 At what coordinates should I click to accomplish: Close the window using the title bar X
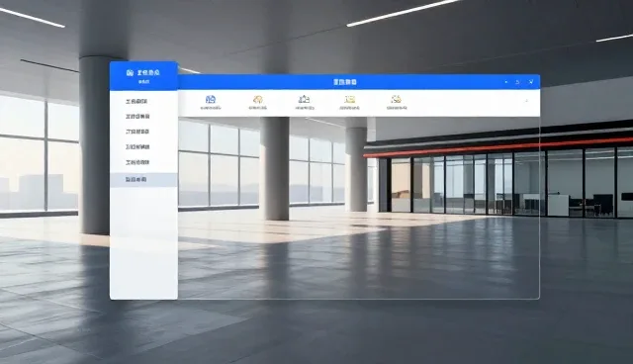coord(531,82)
